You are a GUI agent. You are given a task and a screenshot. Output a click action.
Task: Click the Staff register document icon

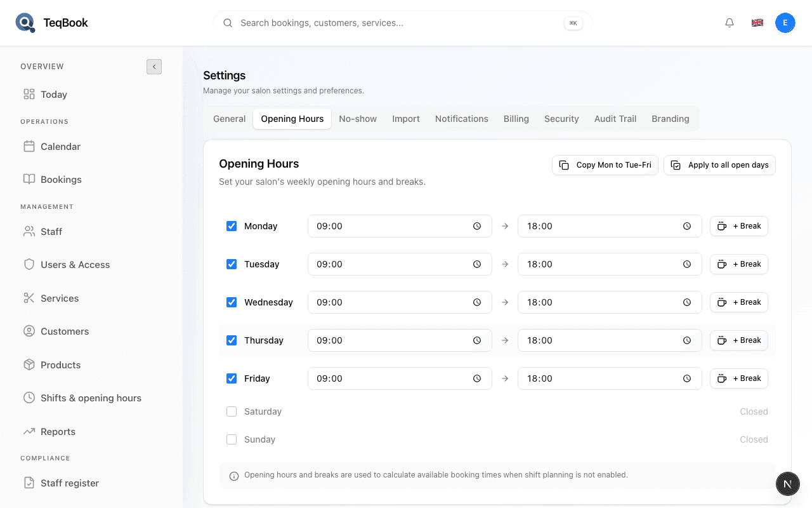pos(29,483)
